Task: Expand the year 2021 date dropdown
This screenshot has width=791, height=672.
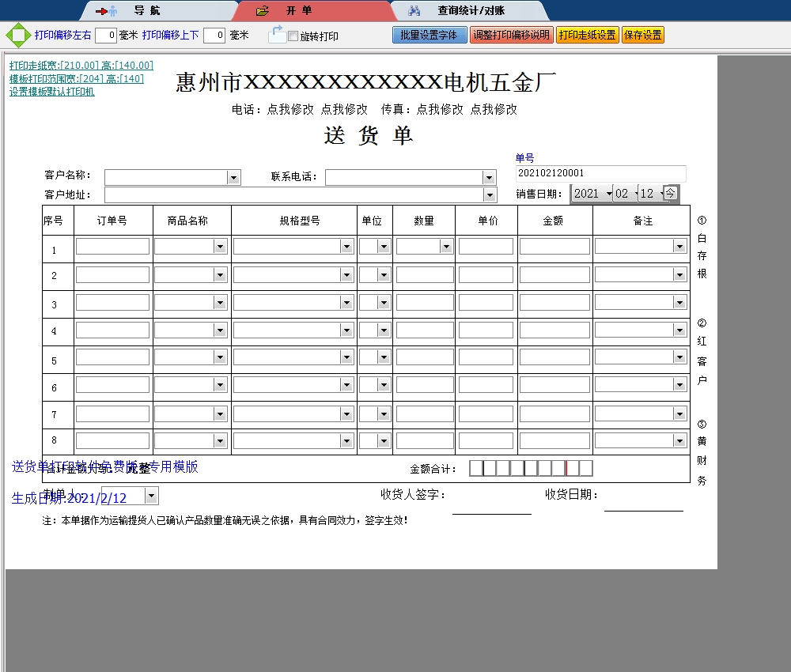Action: click(607, 194)
